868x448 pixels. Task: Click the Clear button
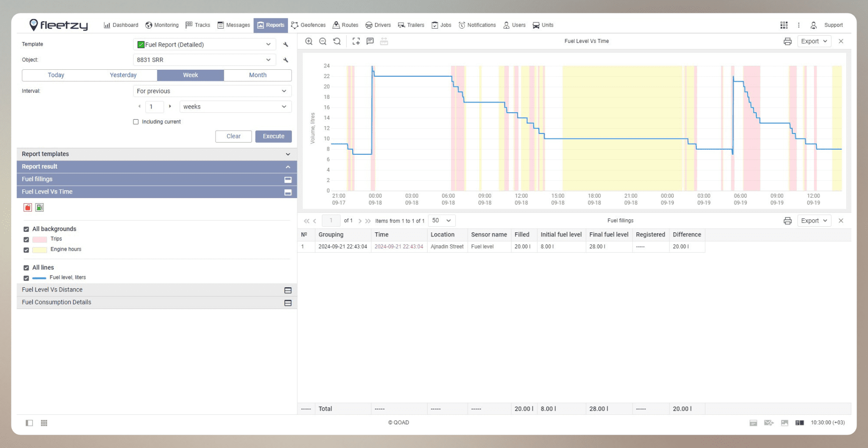[x=233, y=136]
